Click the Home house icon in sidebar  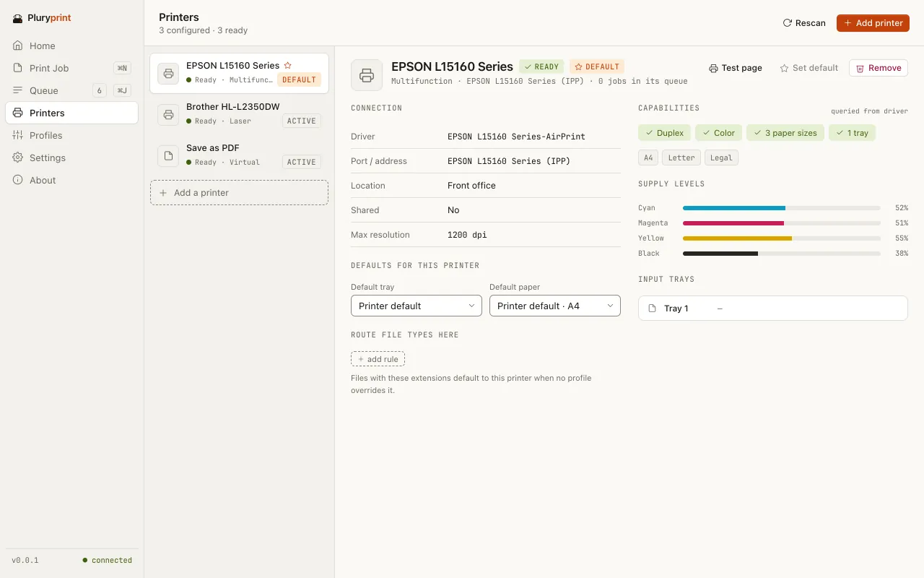click(17, 46)
